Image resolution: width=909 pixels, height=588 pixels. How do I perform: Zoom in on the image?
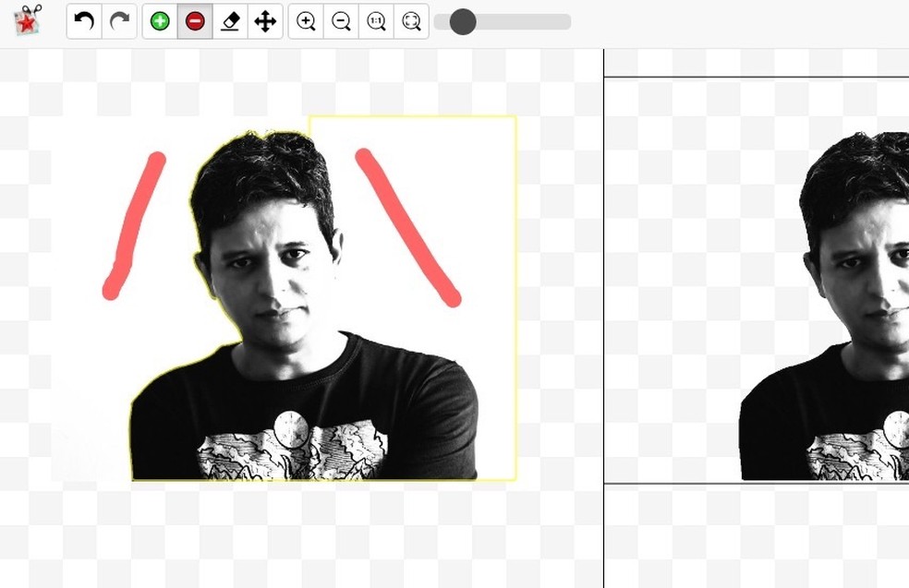305,21
